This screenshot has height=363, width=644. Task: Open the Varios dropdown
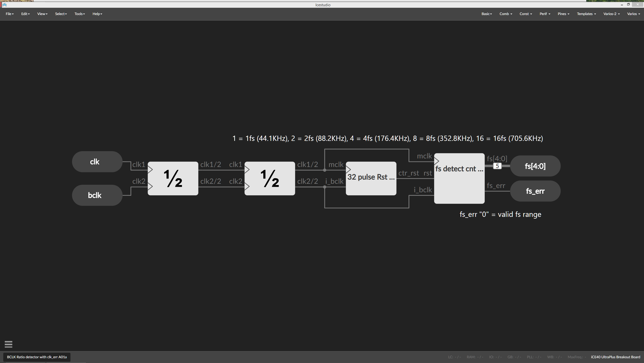pos(633,14)
